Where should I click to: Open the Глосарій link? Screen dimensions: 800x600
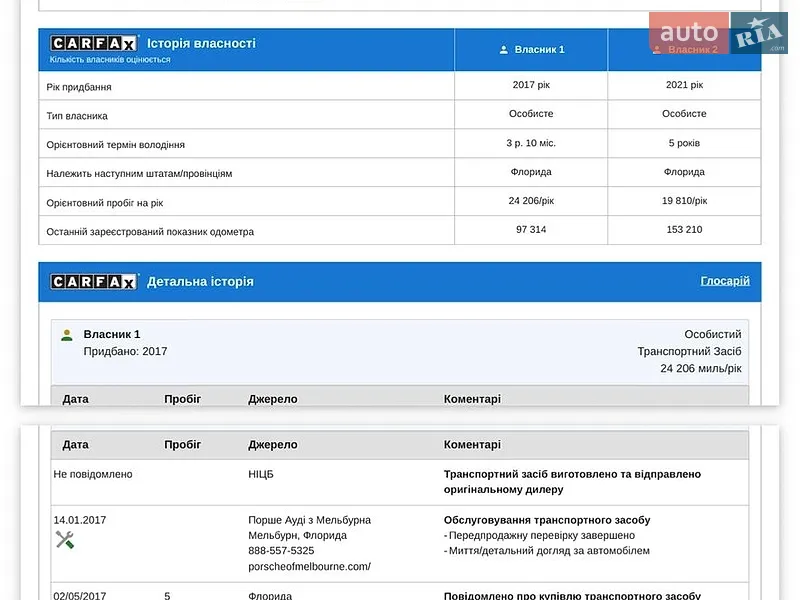coord(725,281)
